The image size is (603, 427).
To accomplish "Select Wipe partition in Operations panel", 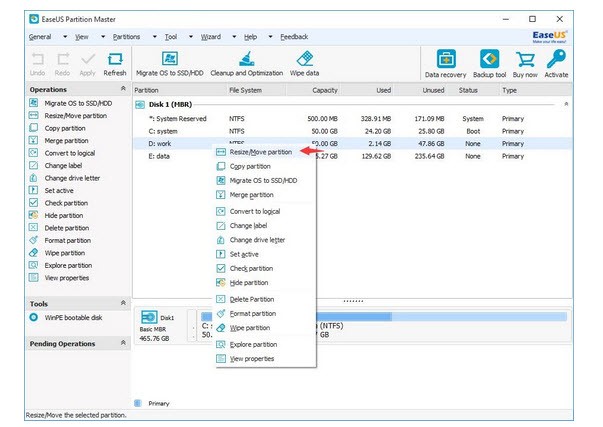I will pyautogui.click(x=57, y=253).
